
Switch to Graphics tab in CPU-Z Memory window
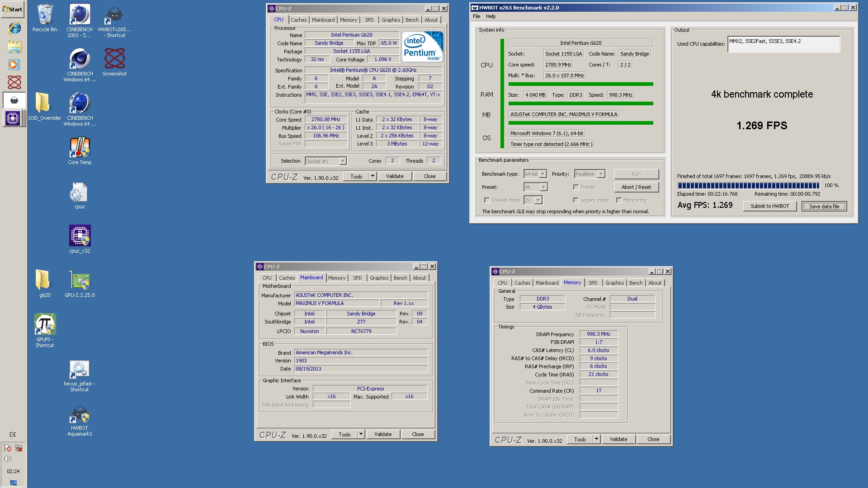pyautogui.click(x=614, y=283)
